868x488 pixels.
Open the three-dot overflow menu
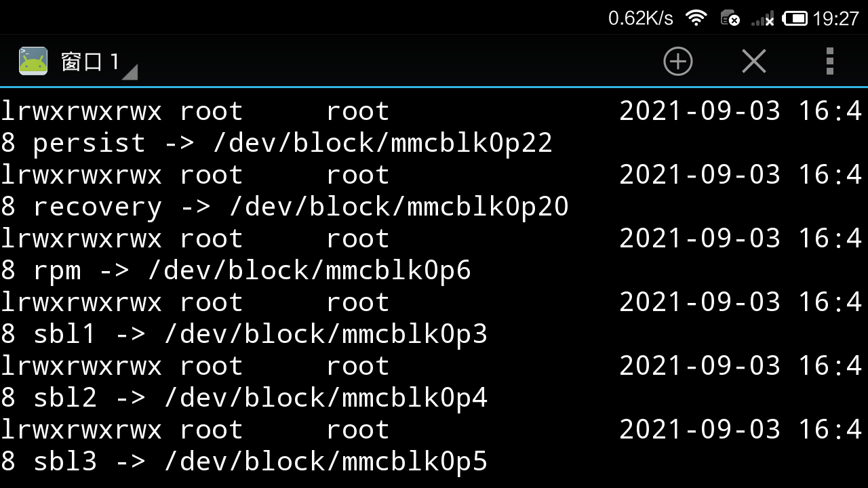pos(829,61)
